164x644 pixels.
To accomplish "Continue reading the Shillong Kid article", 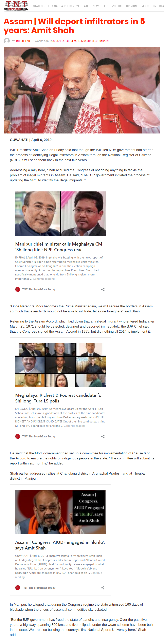I will pyautogui.click(x=44, y=279).
